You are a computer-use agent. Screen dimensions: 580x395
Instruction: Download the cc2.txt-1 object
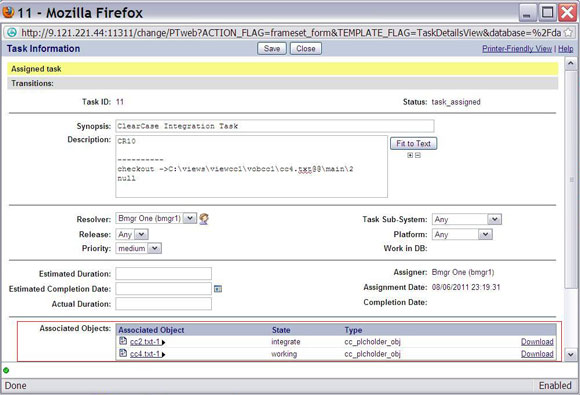(x=537, y=342)
